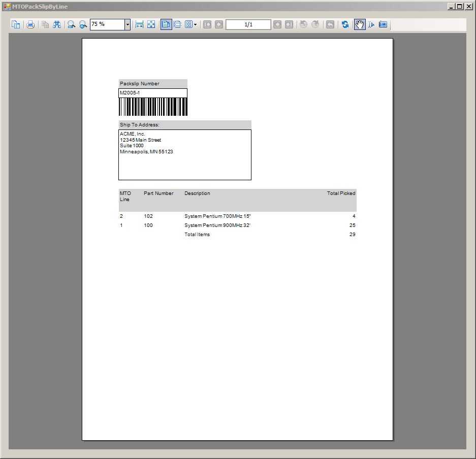Refresh the report with the blue arrows
Viewport: 476px width, 459px height.
coord(345,24)
